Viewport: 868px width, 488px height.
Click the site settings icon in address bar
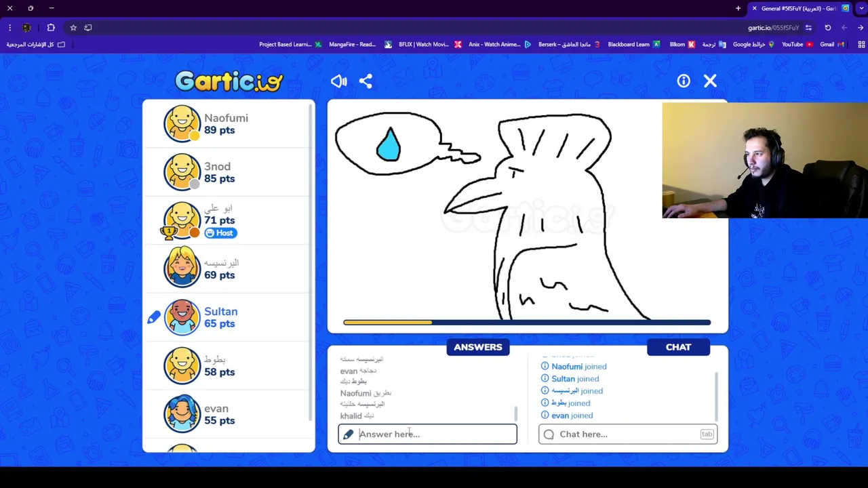click(x=808, y=28)
